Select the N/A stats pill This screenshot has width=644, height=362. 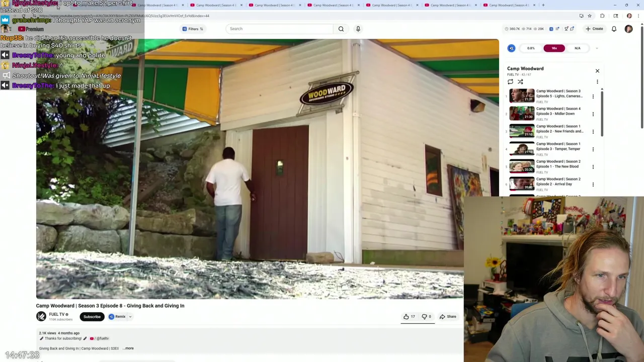click(x=578, y=48)
